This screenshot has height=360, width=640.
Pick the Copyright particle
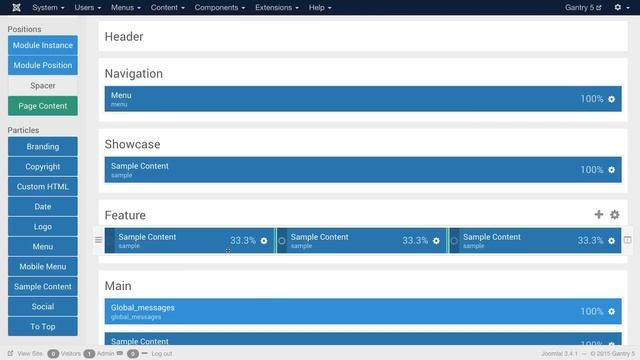(42, 167)
